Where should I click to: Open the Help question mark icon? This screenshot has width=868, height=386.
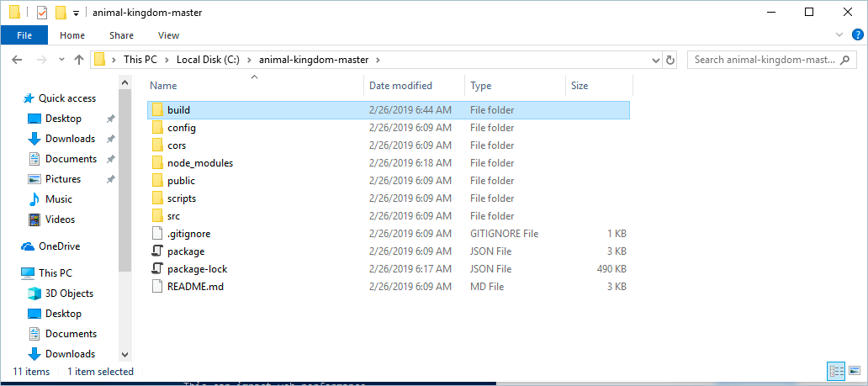point(857,35)
